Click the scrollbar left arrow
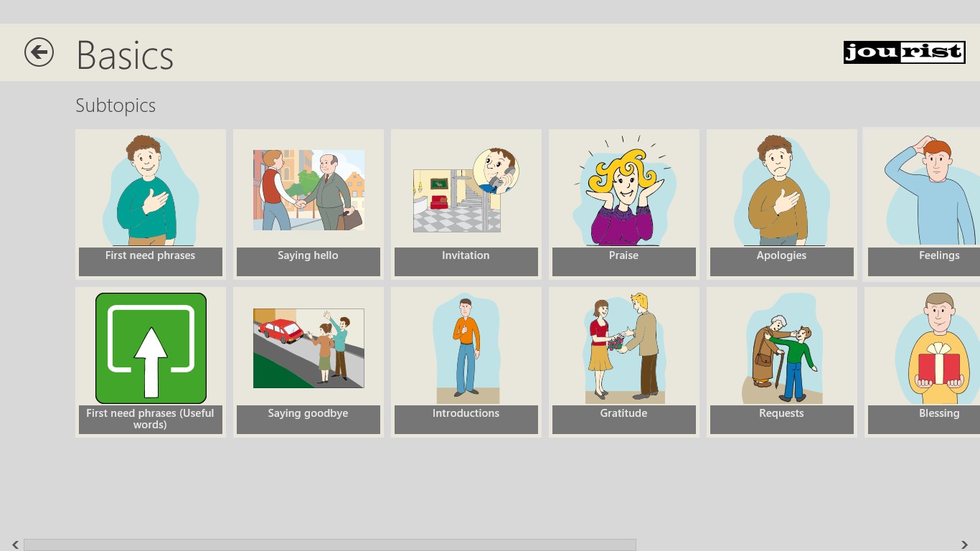 15,545
